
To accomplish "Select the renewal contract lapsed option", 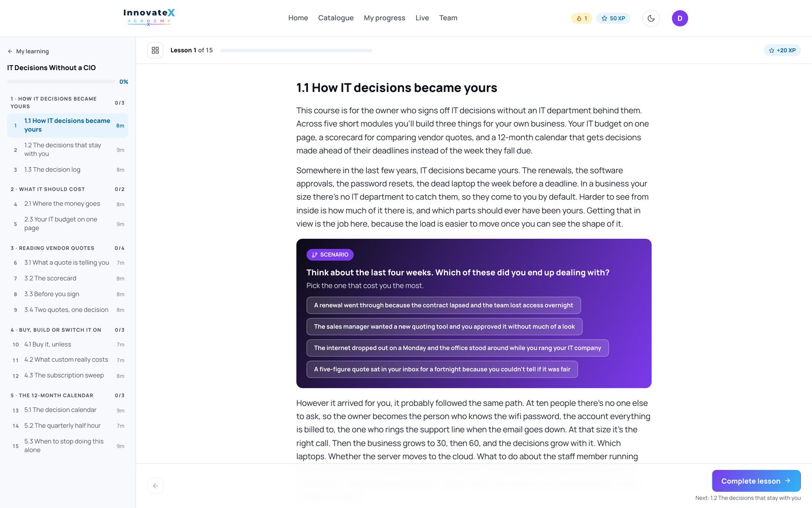I will (444, 305).
